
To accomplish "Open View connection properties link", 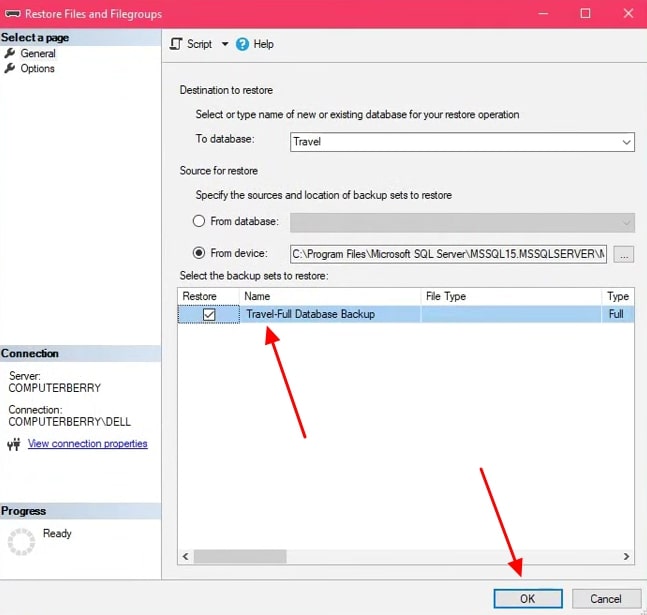I will pyautogui.click(x=87, y=443).
